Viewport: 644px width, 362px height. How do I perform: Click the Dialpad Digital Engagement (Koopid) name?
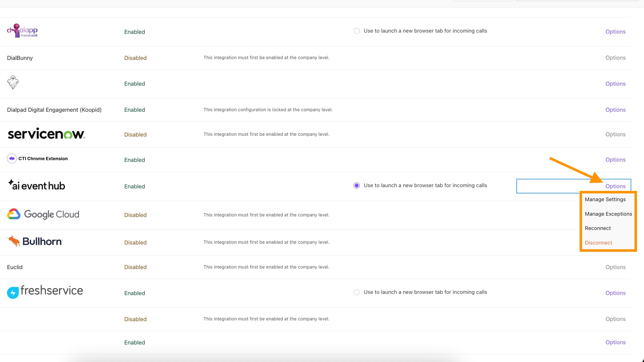[54, 110]
